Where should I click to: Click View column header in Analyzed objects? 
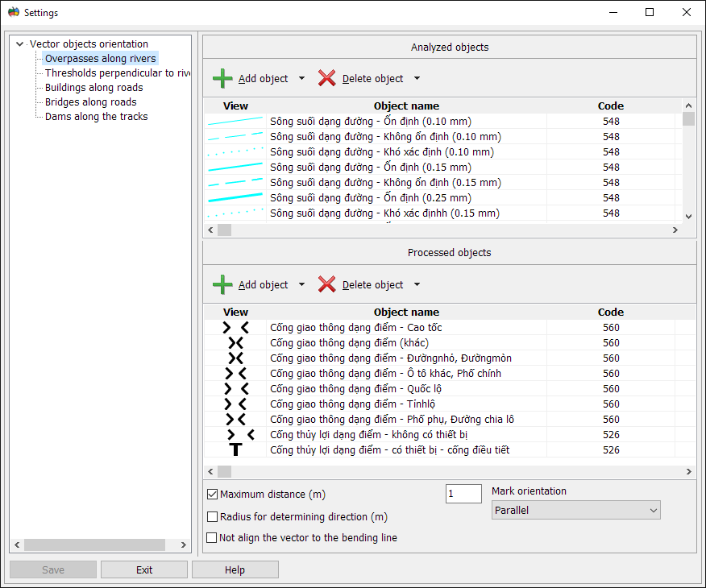tap(235, 106)
